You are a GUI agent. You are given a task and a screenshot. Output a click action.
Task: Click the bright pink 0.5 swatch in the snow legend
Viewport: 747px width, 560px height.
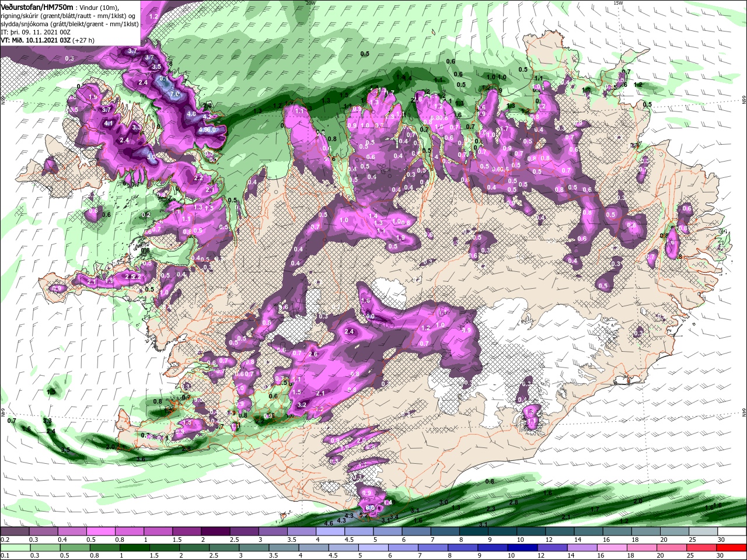click(x=100, y=531)
